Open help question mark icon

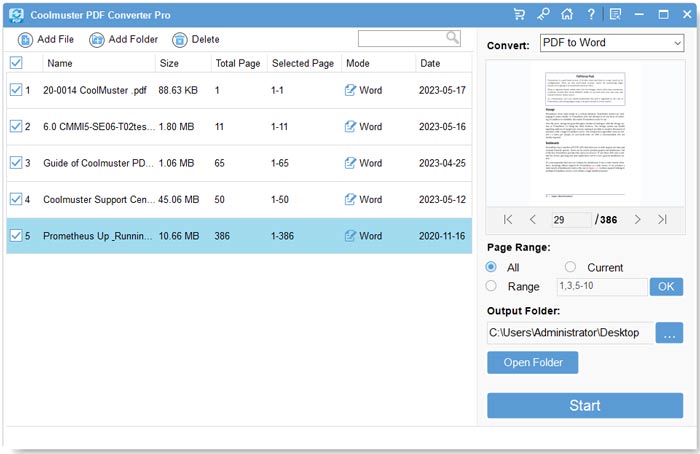(591, 14)
